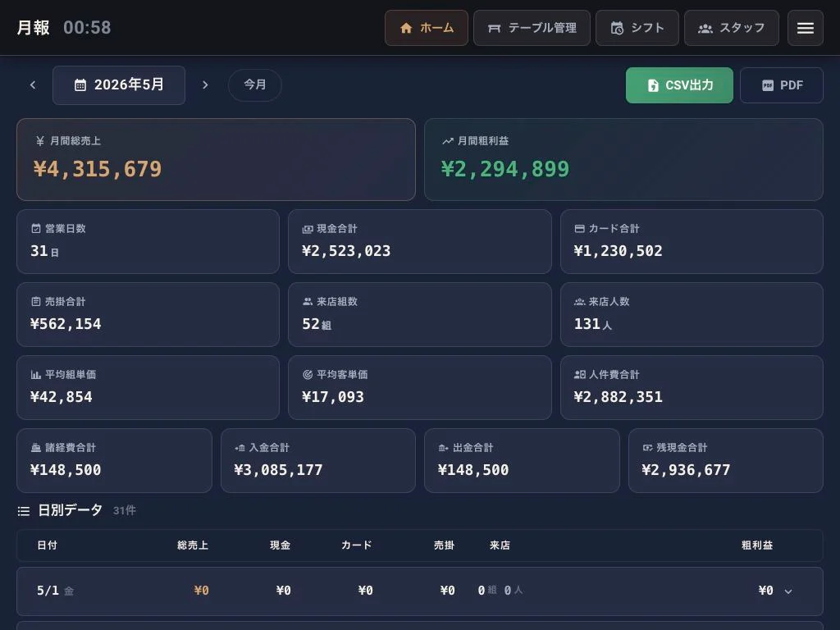Click the 52組 visit groups value
This screenshot has width=840, height=630.
click(x=317, y=323)
